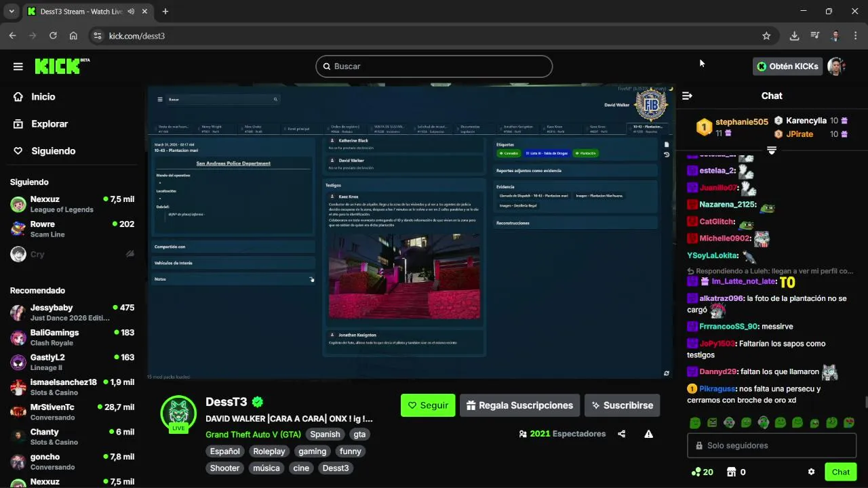Open the offline Cry channel
Viewport: 868px width, 488px height.
(73, 254)
